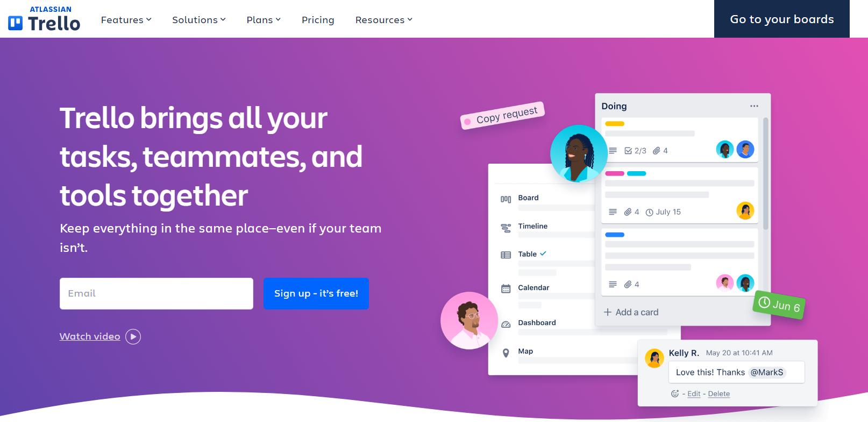
Task: Open the Plans menu
Action: 264,20
